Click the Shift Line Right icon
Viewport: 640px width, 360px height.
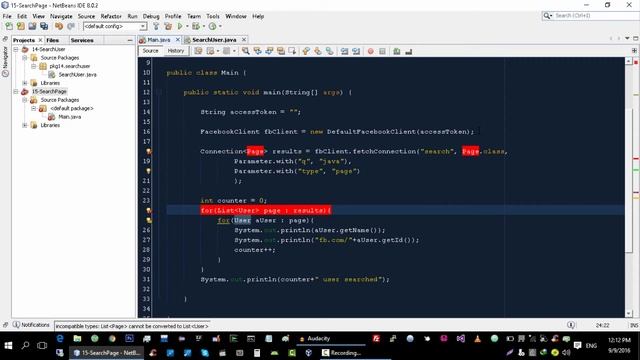[x=356, y=51]
